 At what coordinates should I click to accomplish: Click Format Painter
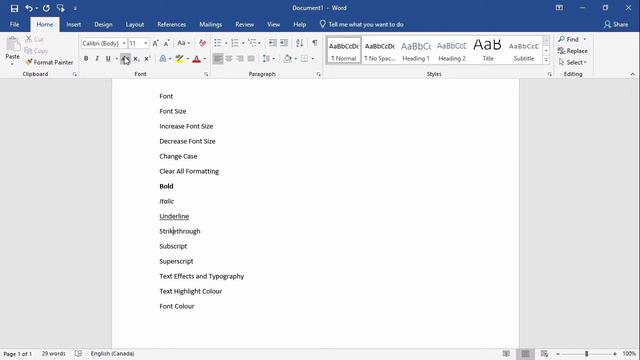click(x=49, y=62)
